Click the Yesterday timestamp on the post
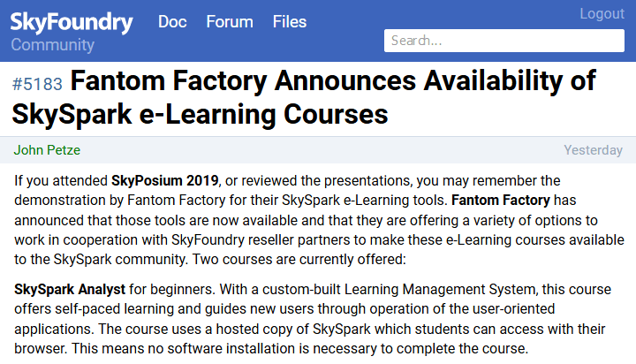 [593, 150]
